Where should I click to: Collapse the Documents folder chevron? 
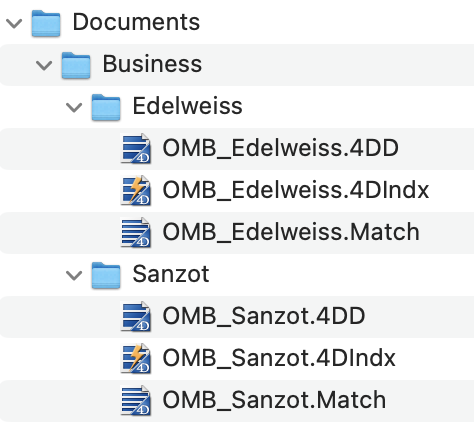coord(14,23)
